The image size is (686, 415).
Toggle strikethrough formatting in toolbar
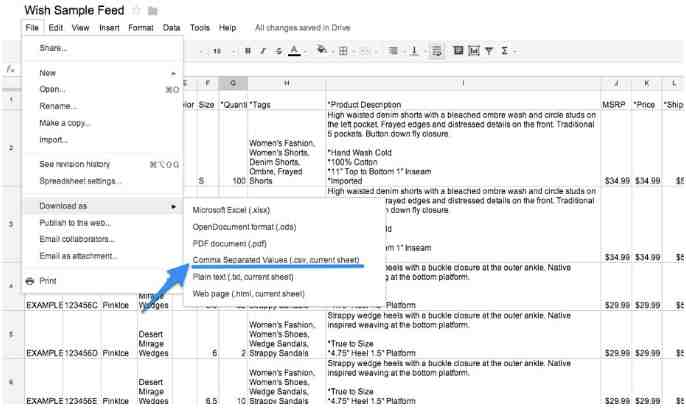click(x=277, y=51)
